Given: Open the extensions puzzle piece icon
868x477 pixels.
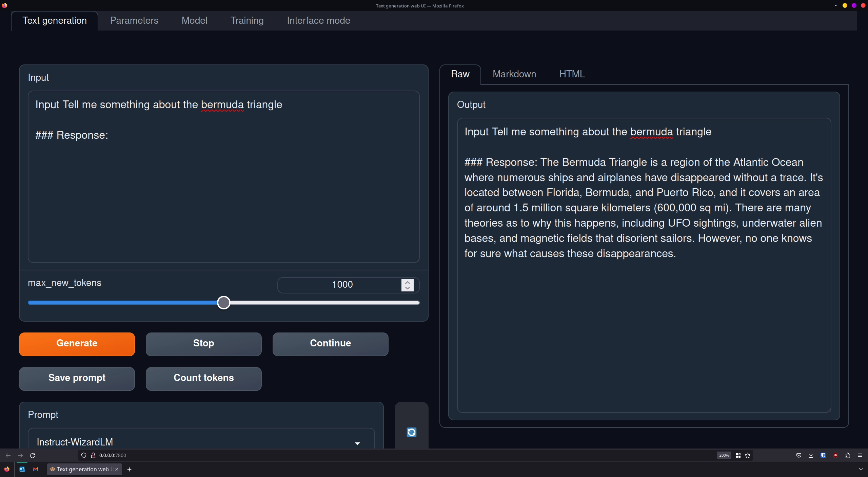Looking at the screenshot, I should 848,455.
